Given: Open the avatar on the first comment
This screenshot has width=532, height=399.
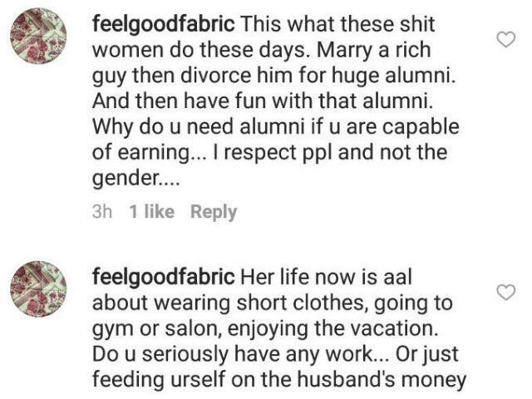Looking at the screenshot, I should point(39,36).
